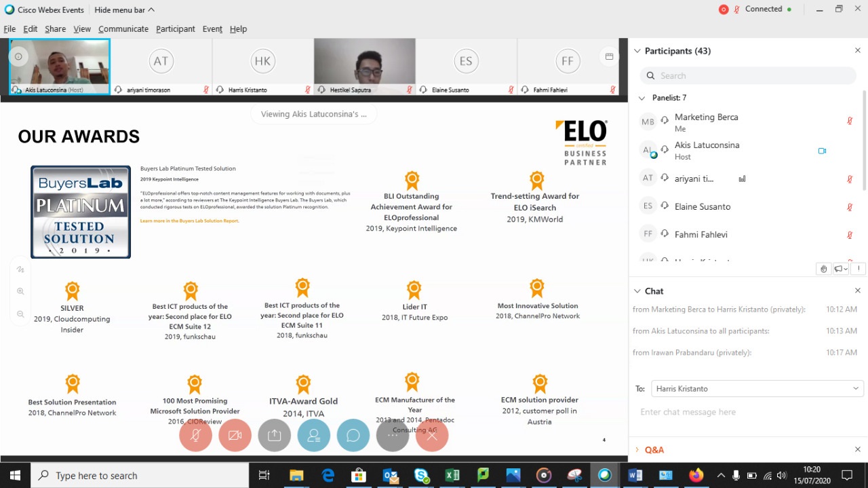Click the annotate tool beside the slide
Image resolution: width=868 pixels, height=488 pixels.
point(20,269)
